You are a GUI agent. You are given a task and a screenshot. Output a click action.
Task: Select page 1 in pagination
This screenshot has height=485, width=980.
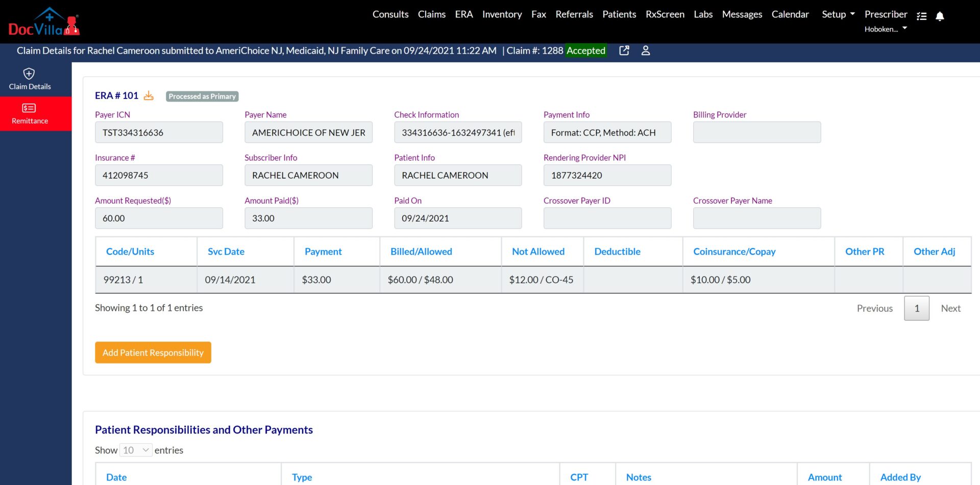click(x=916, y=308)
